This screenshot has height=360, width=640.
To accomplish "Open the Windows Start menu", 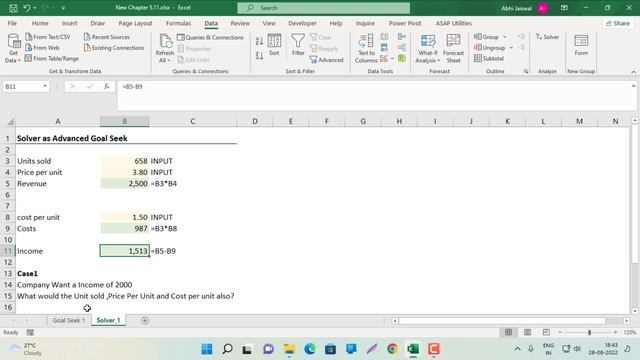I will click(x=207, y=349).
